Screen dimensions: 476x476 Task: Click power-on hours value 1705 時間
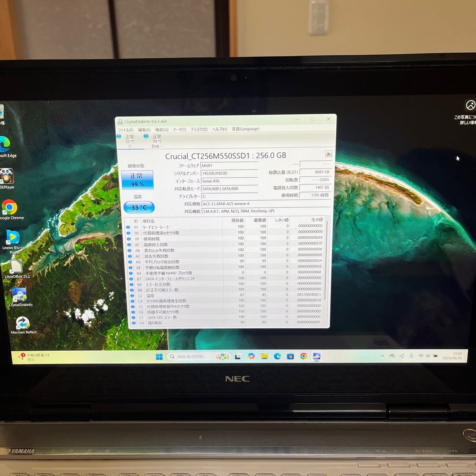coord(315,195)
